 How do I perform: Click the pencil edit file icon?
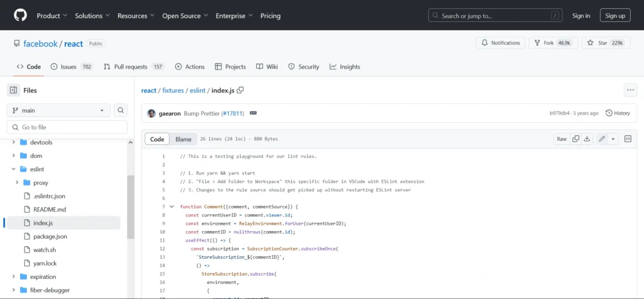pos(602,139)
